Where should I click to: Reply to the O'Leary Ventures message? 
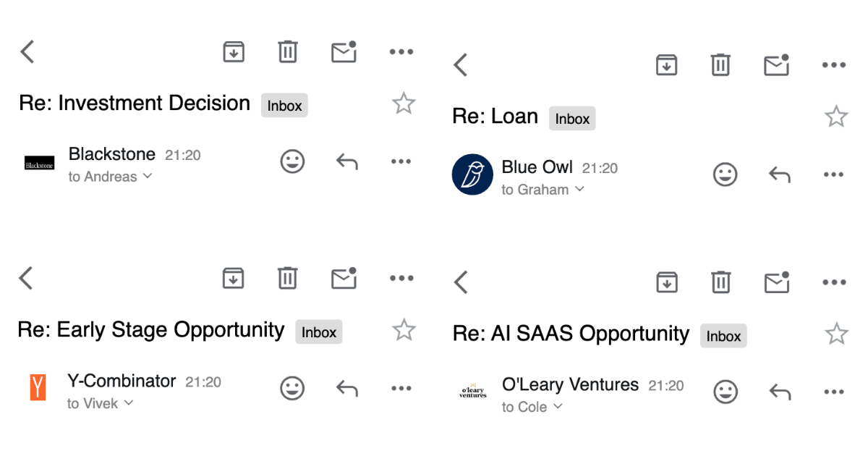tap(779, 392)
